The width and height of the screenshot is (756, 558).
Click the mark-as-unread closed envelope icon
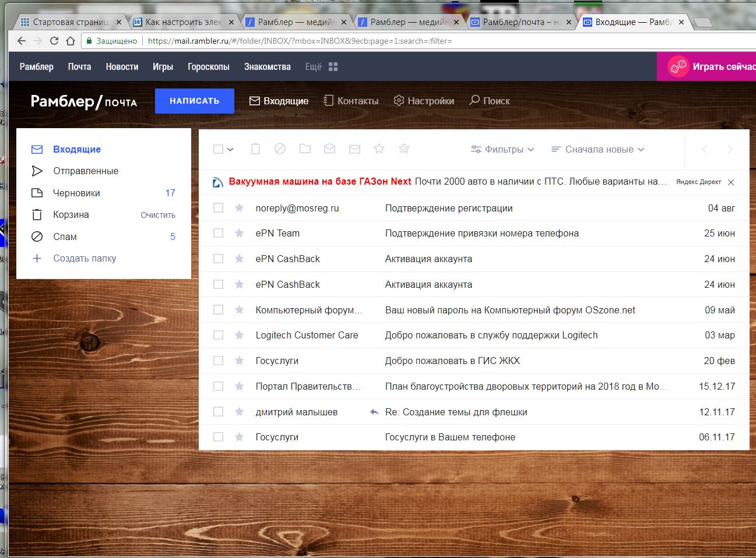pyautogui.click(x=354, y=149)
